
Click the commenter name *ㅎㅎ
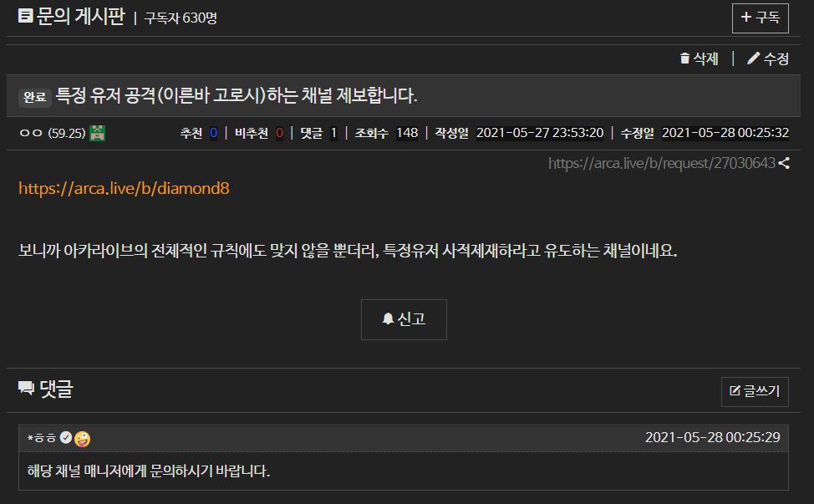(42, 438)
